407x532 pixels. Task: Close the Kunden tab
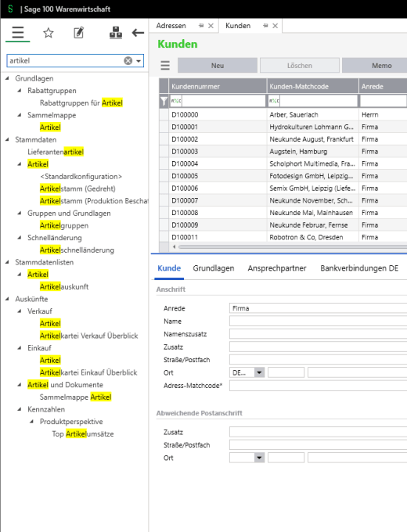tap(276, 26)
